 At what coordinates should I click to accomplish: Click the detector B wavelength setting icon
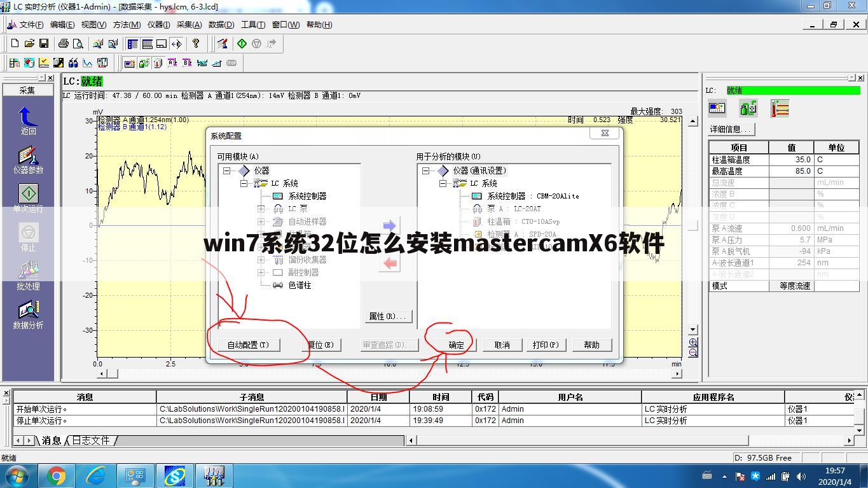(188, 62)
